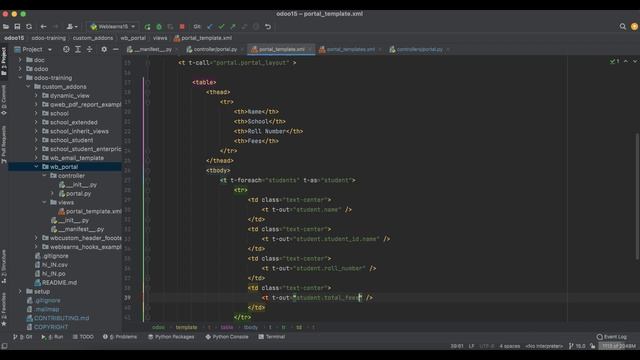Viewport: 640px width, 360px height.
Task: Click the Git Push green arrow icon
Action: pyautogui.click(x=233, y=27)
